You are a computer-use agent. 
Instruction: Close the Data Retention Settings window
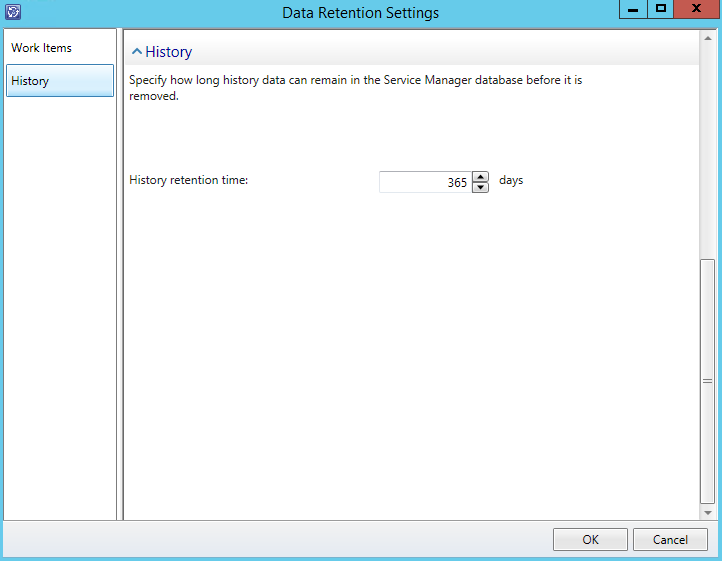[697, 9]
